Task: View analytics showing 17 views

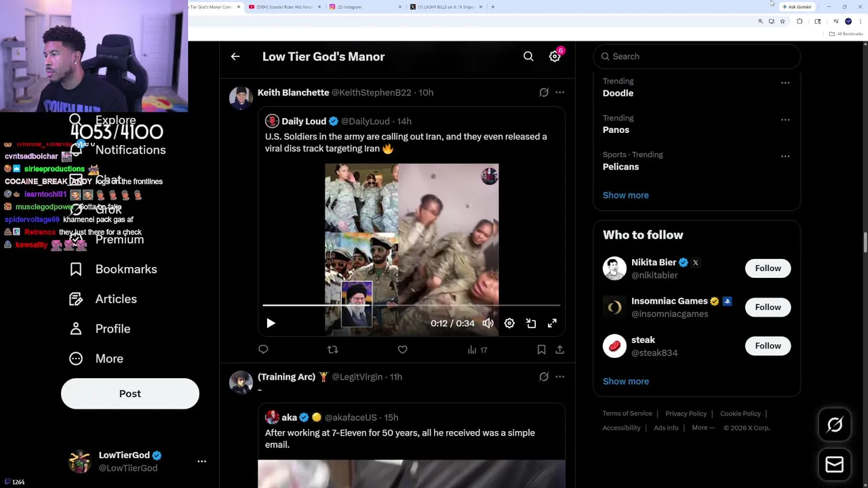Action: (x=477, y=350)
